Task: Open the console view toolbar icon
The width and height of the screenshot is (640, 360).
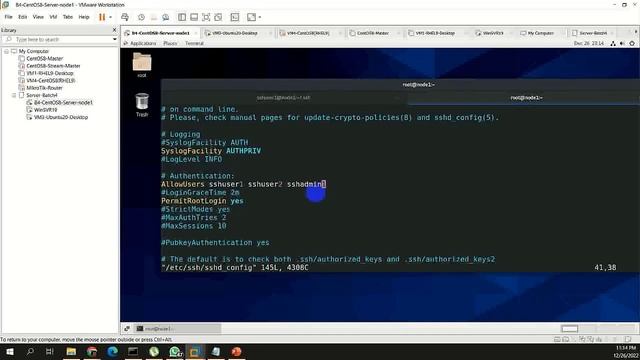Action: 235,17
